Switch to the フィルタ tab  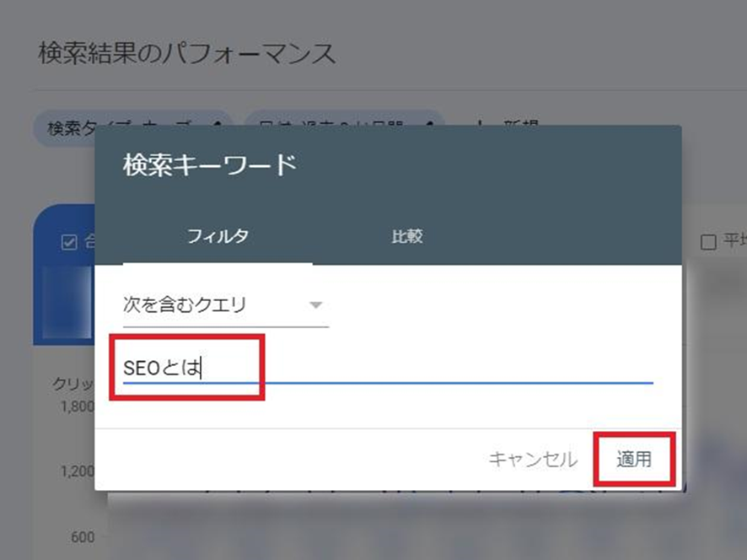218,237
